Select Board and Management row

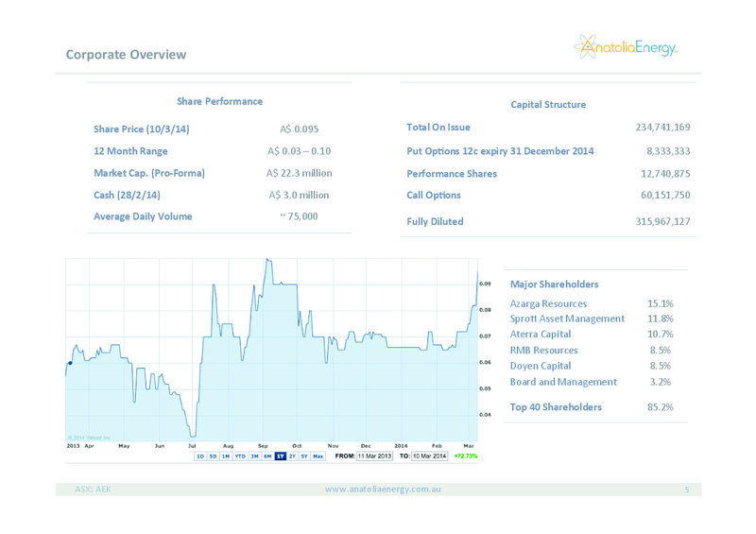[x=591, y=382]
